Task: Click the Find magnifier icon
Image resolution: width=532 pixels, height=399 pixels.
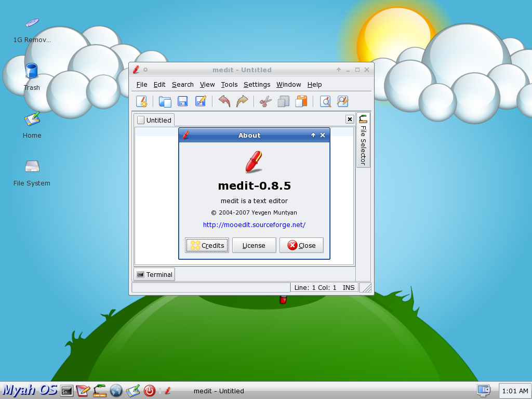Action: click(325, 101)
